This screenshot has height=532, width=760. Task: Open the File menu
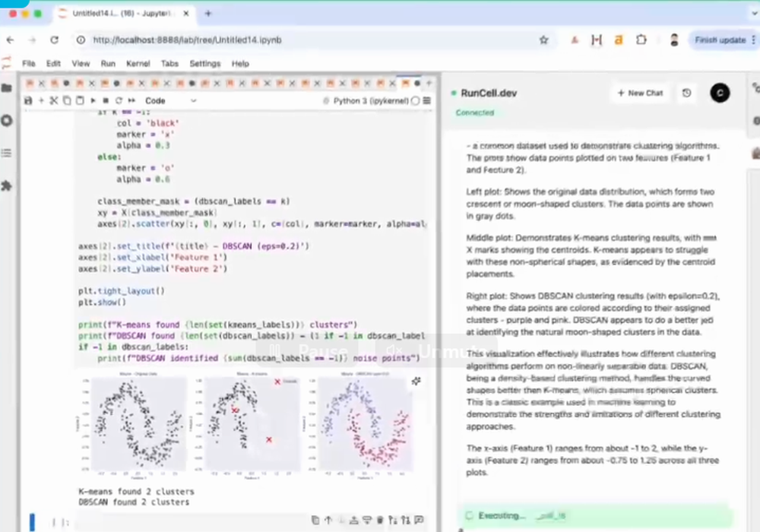29,64
